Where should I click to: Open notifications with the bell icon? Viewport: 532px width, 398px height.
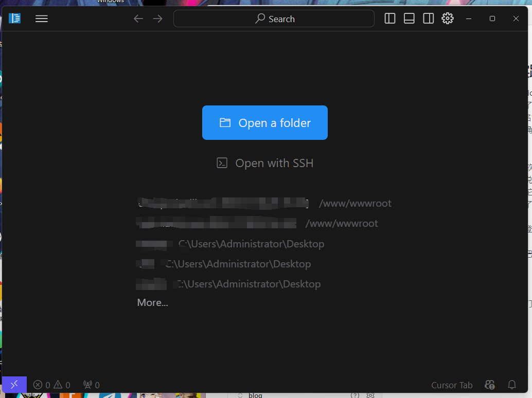[x=512, y=385]
